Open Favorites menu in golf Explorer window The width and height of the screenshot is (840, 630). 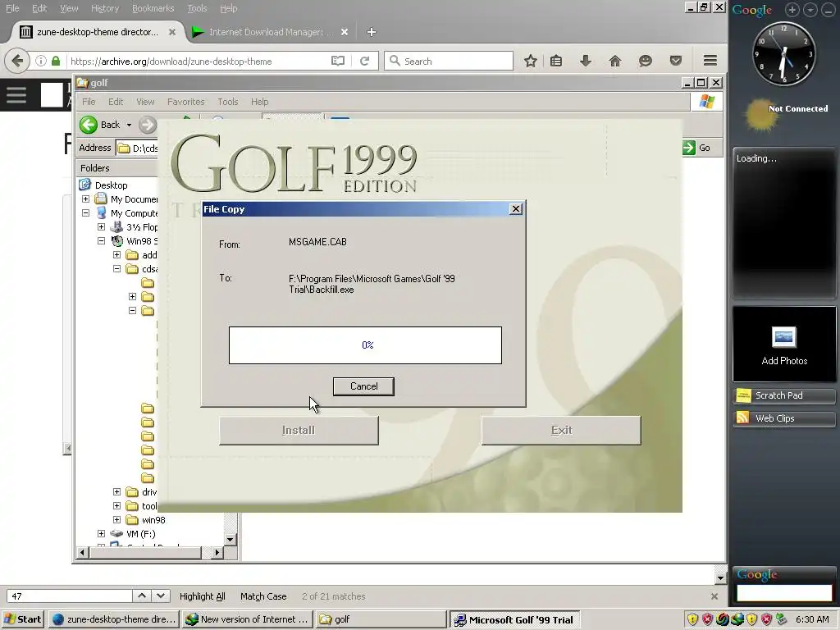[x=185, y=102]
